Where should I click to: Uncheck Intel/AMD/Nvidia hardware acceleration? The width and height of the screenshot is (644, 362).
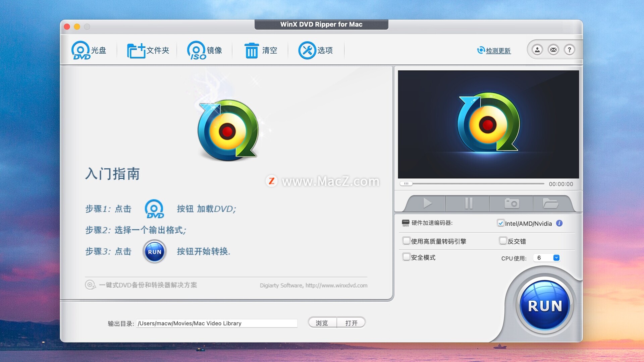click(x=501, y=223)
